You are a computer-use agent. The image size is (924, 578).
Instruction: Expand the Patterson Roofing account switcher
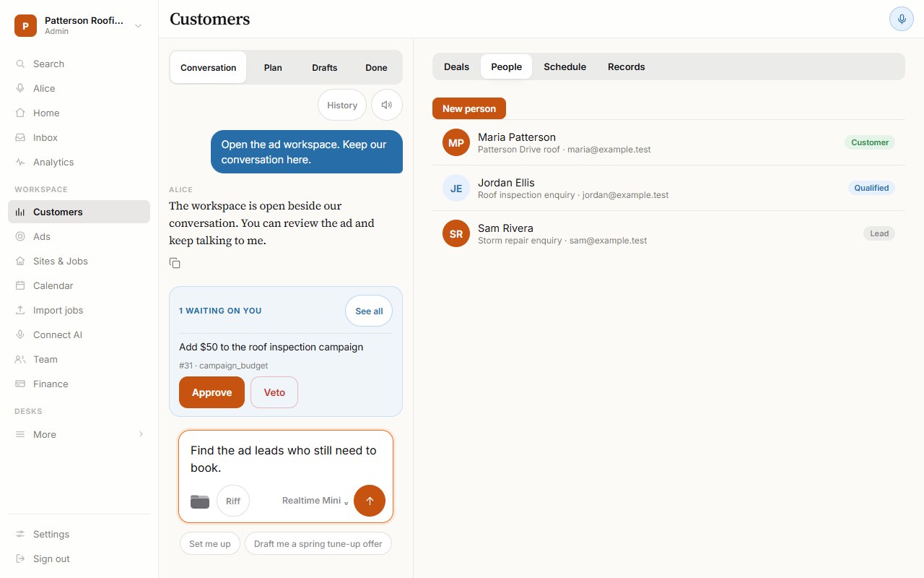tap(79, 25)
